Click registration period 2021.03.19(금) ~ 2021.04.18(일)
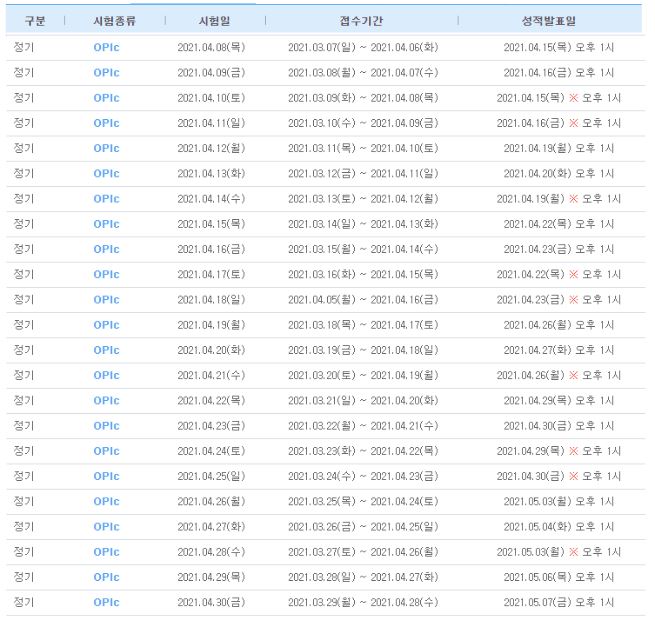Image resolution: width=655 pixels, height=624 pixels. 363,350
